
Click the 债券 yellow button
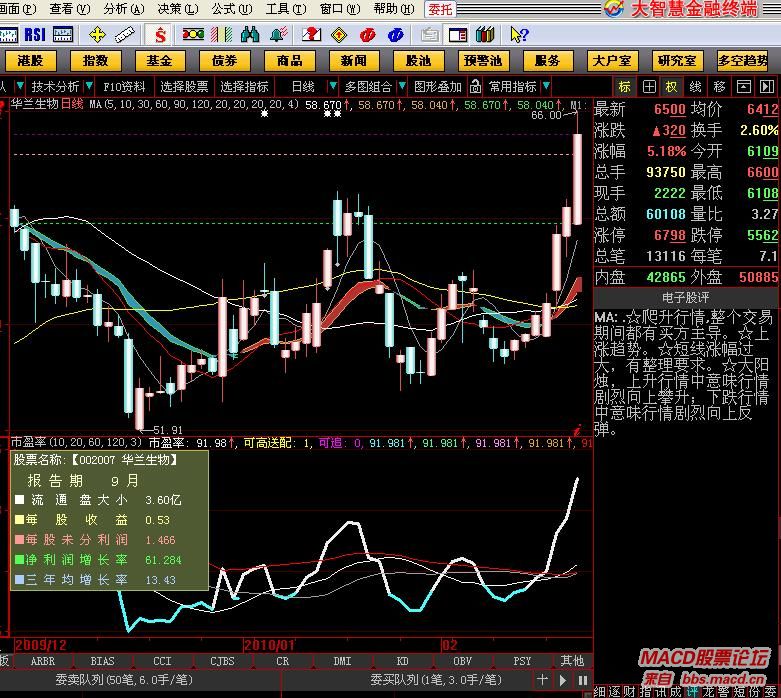pos(225,61)
